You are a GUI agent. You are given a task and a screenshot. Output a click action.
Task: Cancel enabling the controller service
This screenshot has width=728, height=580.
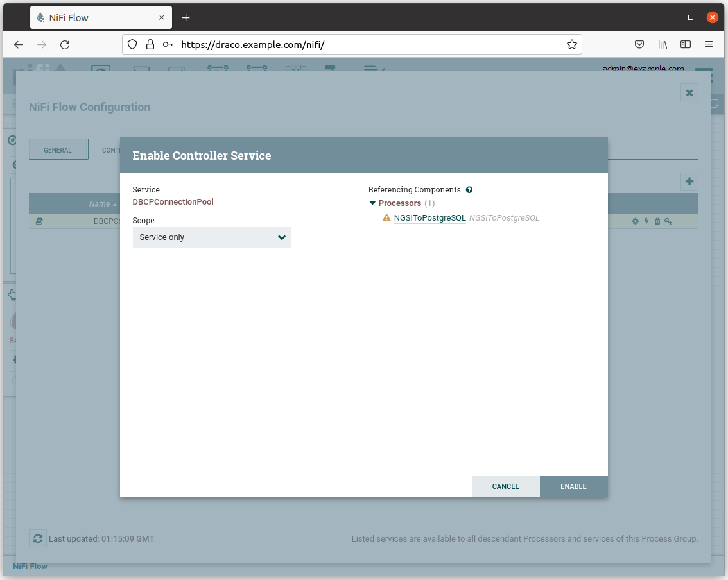coord(506,486)
